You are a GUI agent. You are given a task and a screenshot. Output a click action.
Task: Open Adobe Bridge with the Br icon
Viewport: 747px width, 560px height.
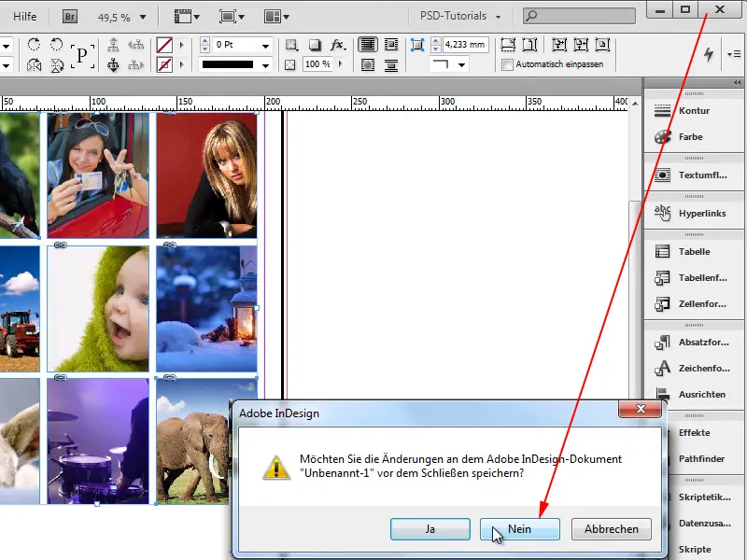pos(69,17)
